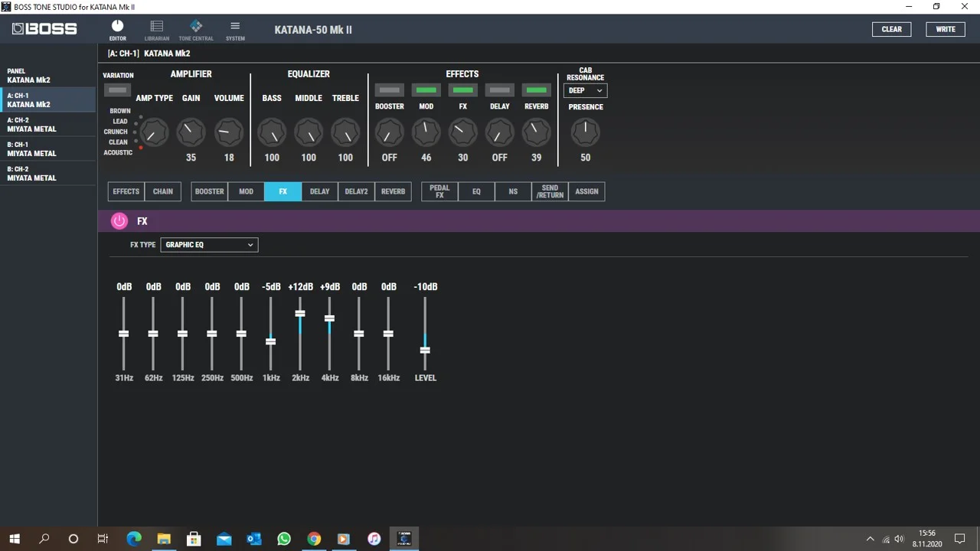Open the Windows notification center

point(960,539)
